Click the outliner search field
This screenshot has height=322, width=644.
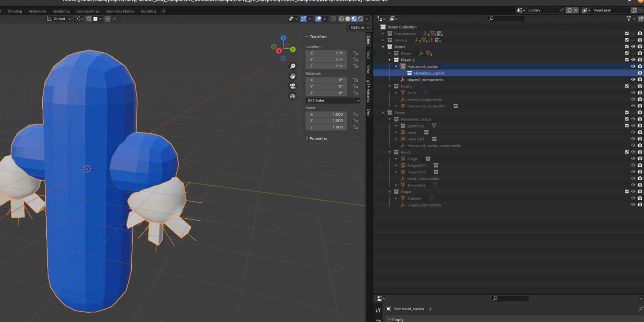pos(506,19)
